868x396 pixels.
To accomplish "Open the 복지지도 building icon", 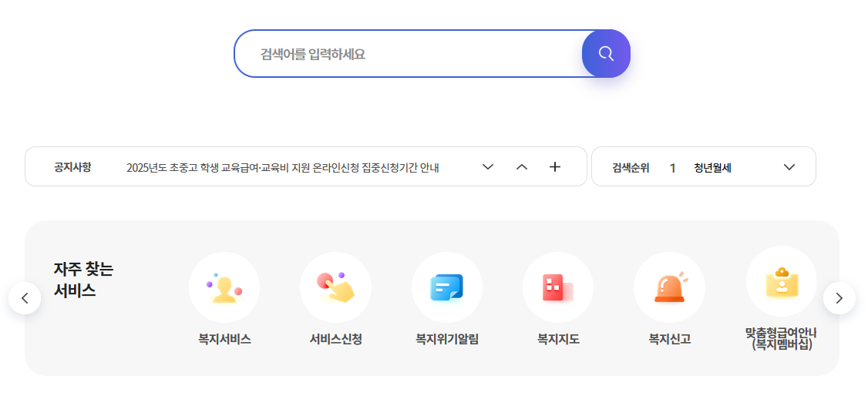I will pos(558,287).
